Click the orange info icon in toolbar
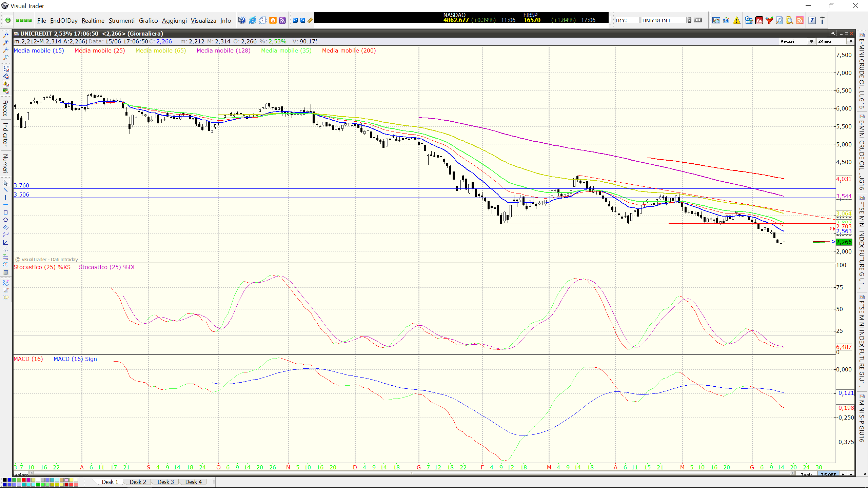 (273, 20)
